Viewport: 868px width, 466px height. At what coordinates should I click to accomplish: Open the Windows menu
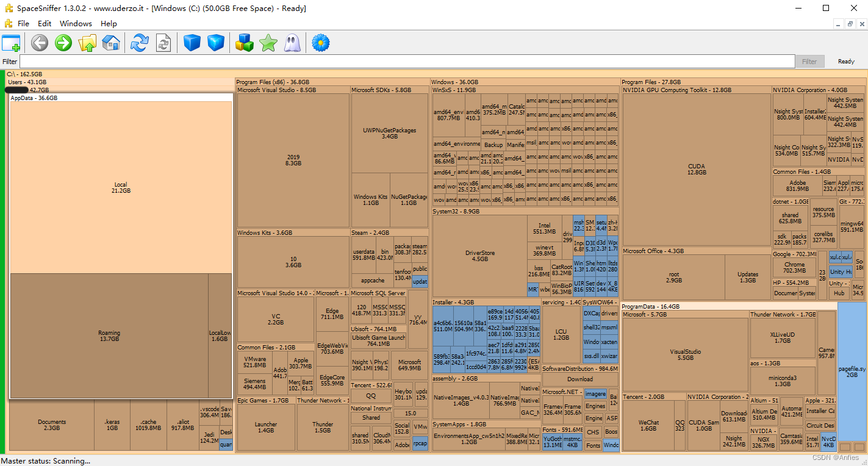pos(76,23)
